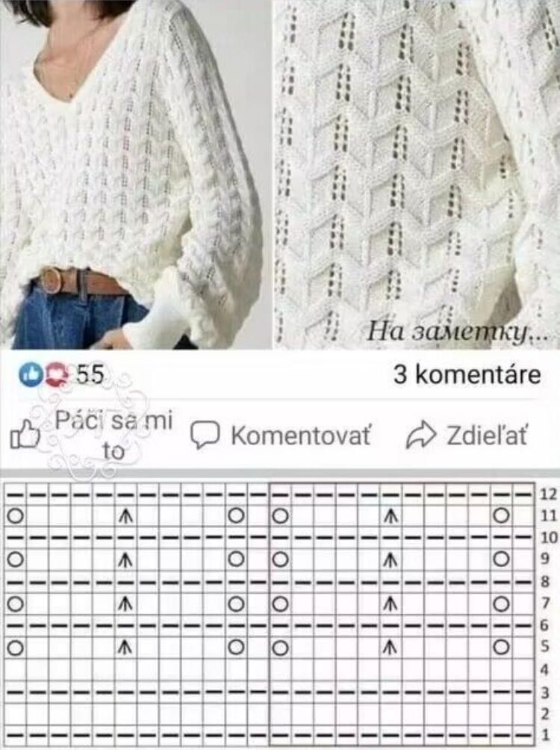Click the leftmost decrease arrow symbol in row 9
Screen dimensions: 560x750
coord(125,560)
